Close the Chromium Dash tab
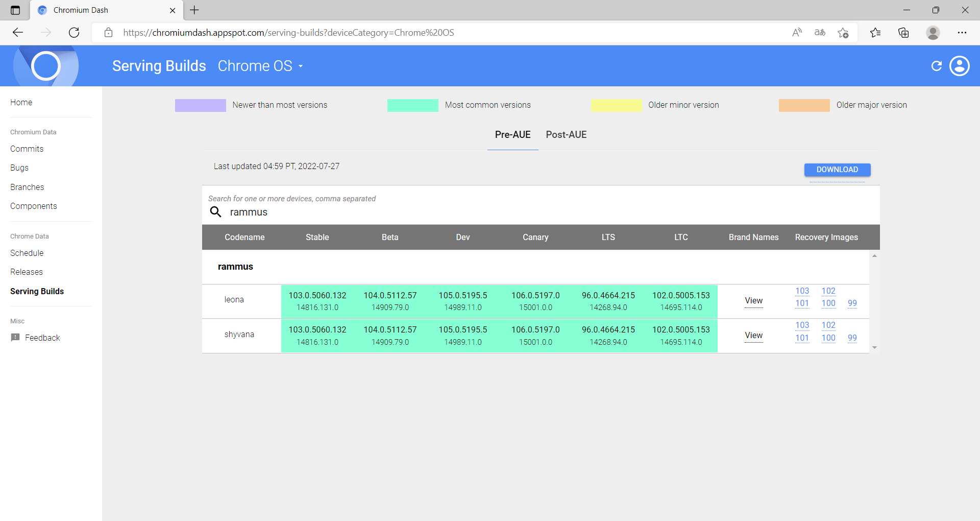980x521 pixels. (173, 10)
